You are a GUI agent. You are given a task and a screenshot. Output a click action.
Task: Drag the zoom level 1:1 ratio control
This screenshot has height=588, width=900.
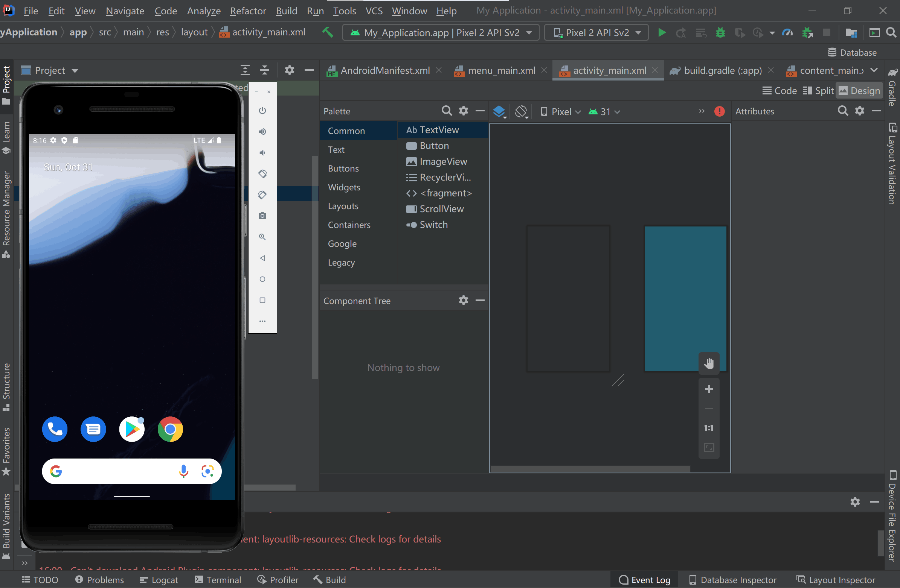pos(709,428)
